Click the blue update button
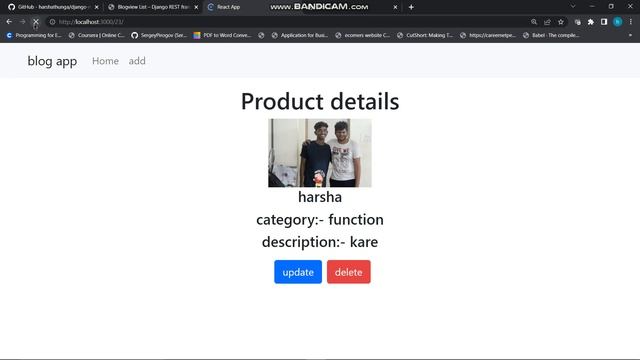The image size is (640, 360). [x=298, y=272]
